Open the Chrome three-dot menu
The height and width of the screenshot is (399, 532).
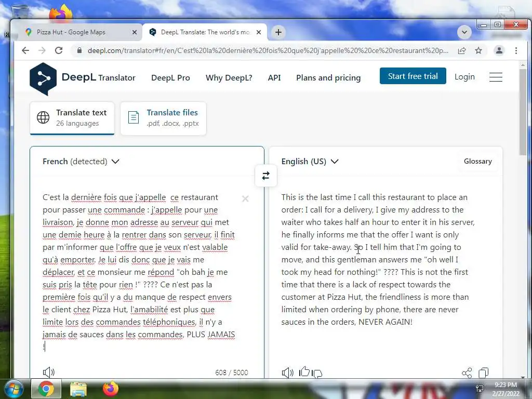pyautogui.click(x=516, y=50)
